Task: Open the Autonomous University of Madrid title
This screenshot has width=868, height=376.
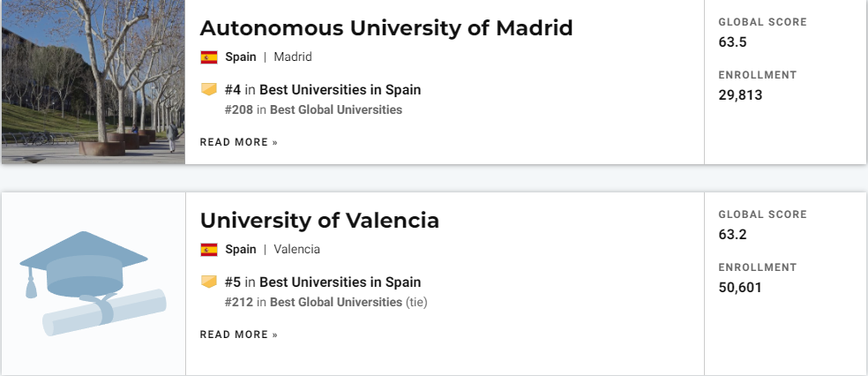Action: 385,27
